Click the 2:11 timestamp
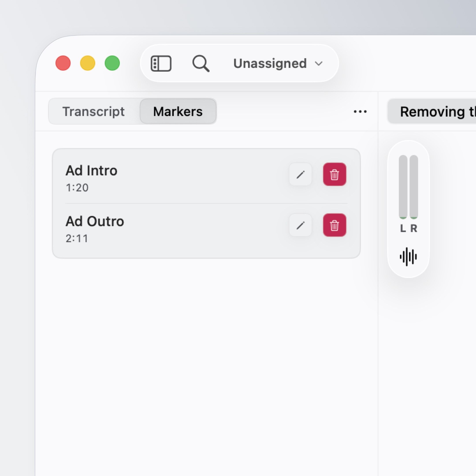 coord(77,238)
